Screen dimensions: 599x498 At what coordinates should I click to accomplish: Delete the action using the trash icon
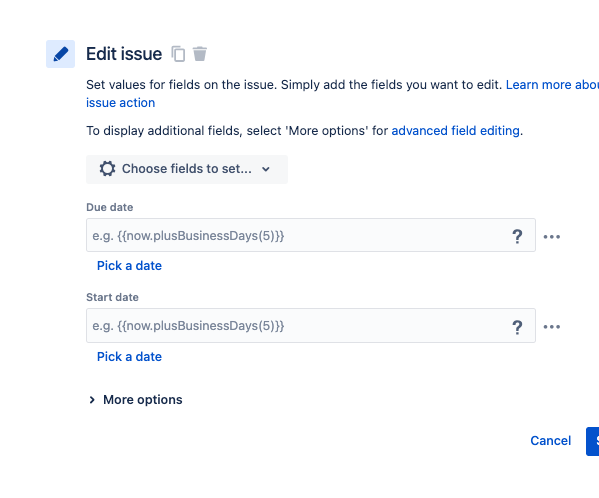[199, 54]
